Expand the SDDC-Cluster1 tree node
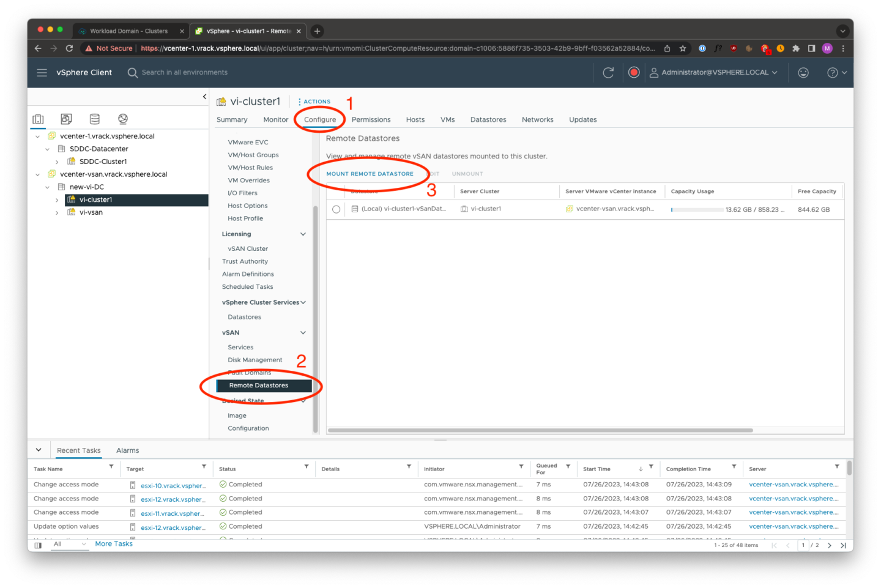Image resolution: width=881 pixels, height=588 pixels. 57,161
